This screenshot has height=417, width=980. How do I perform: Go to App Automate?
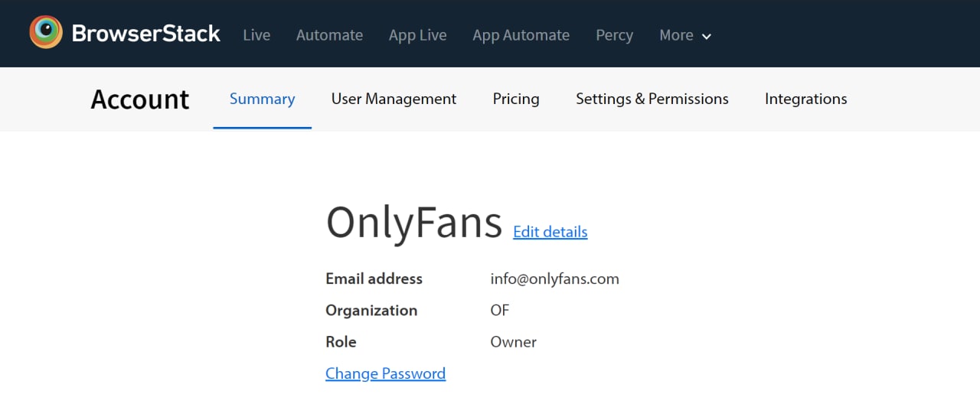pos(521,35)
